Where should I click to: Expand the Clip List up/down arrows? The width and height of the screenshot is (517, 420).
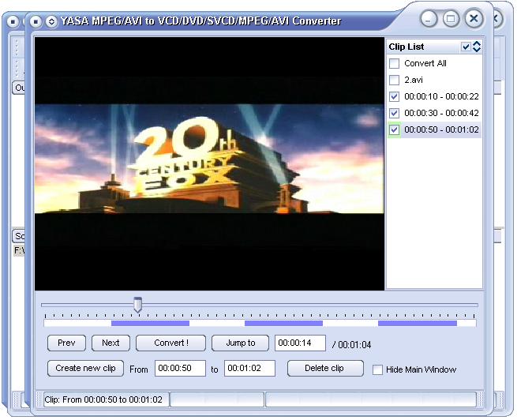(x=476, y=47)
